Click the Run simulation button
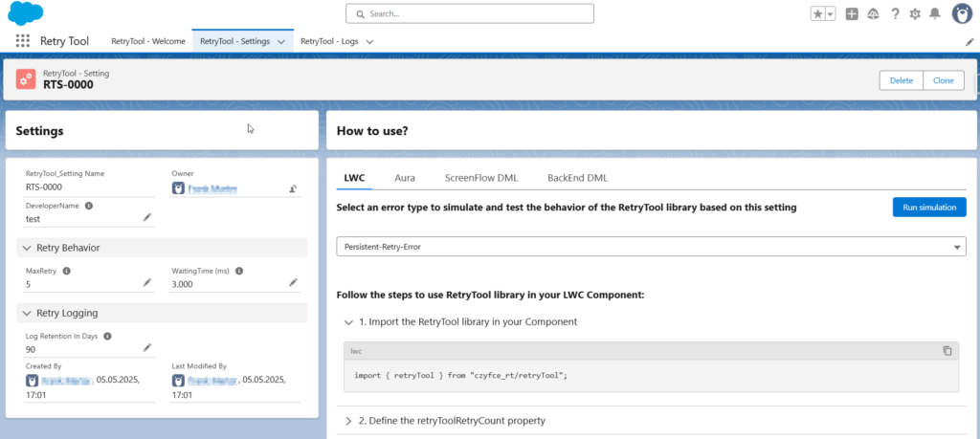Image resolution: width=980 pixels, height=439 pixels. [929, 208]
